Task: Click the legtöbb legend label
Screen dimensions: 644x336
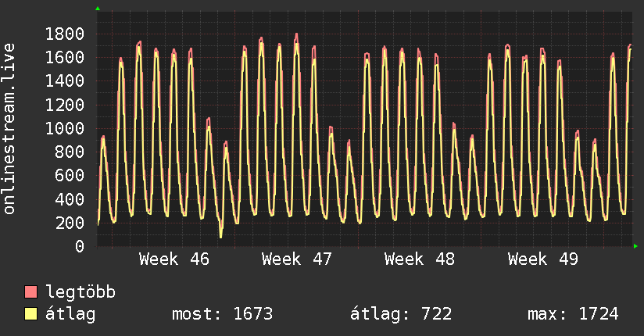Action: click(80, 292)
